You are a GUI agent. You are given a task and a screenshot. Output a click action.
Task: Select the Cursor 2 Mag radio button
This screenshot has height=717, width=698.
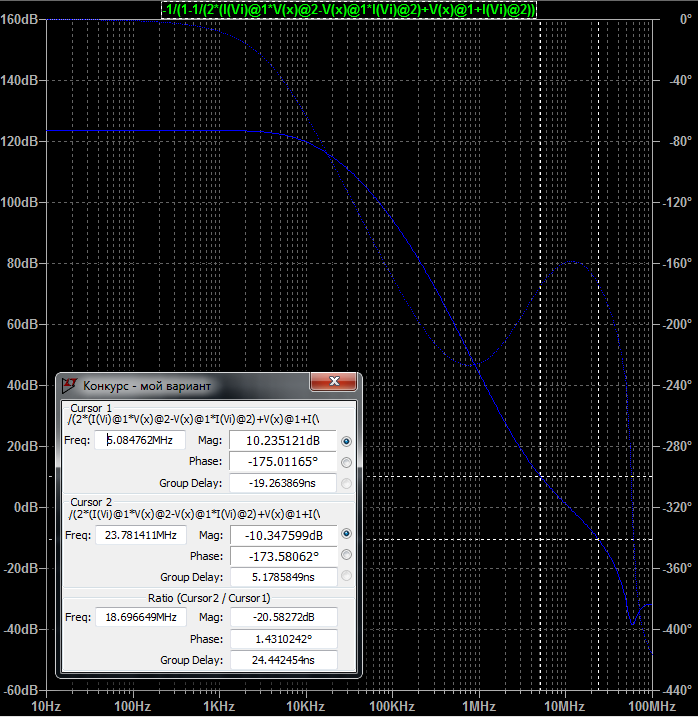click(x=346, y=534)
